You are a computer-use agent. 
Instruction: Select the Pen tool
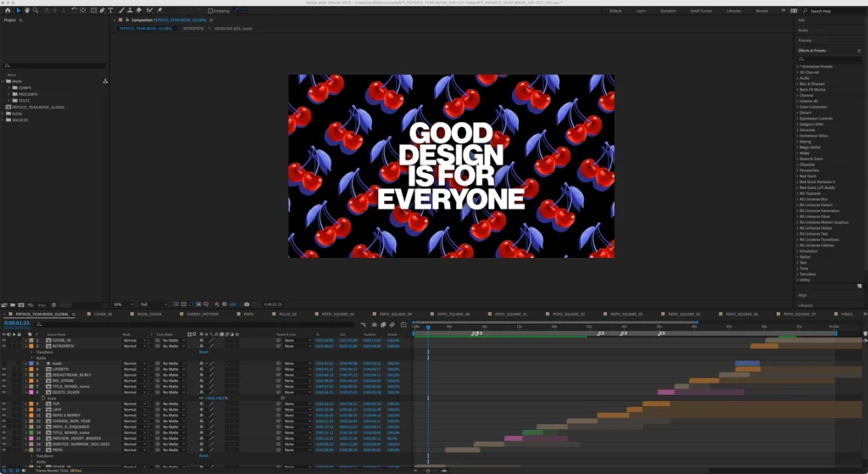click(x=102, y=10)
